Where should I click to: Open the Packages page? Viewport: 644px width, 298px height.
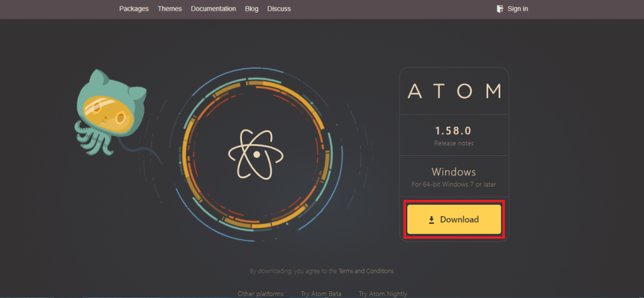point(134,9)
